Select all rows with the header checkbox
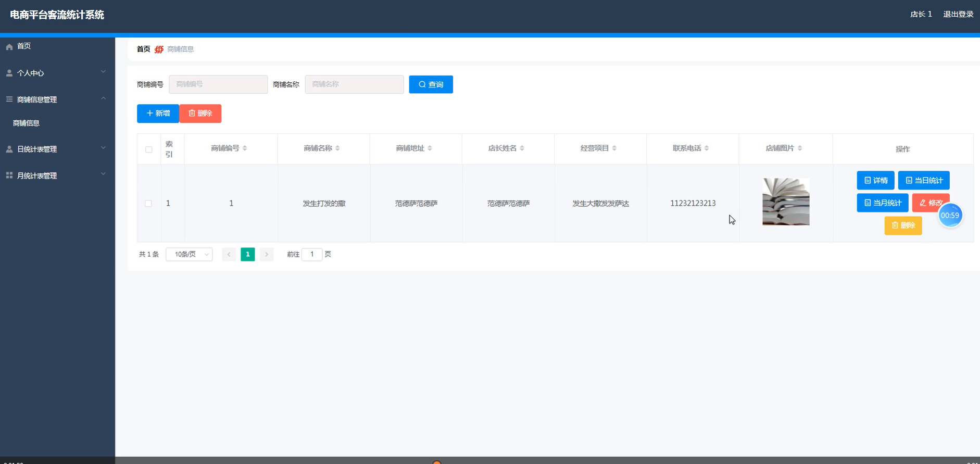The image size is (980, 464). coord(149,149)
